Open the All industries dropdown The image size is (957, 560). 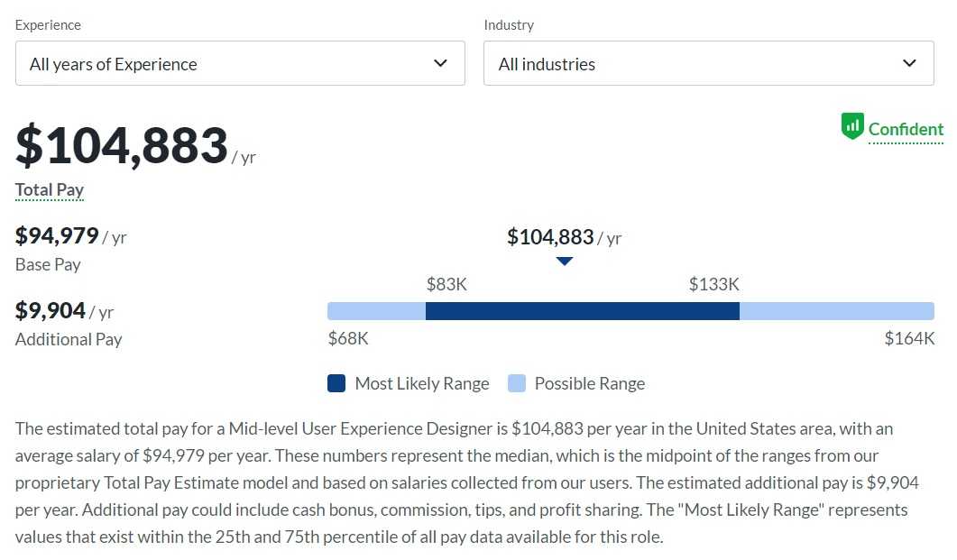[x=708, y=64]
